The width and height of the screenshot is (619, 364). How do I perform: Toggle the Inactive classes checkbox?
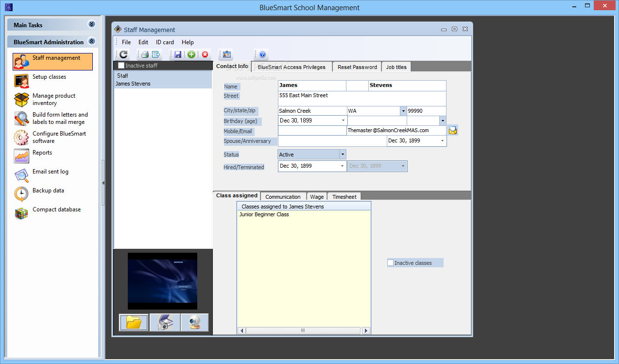click(390, 263)
